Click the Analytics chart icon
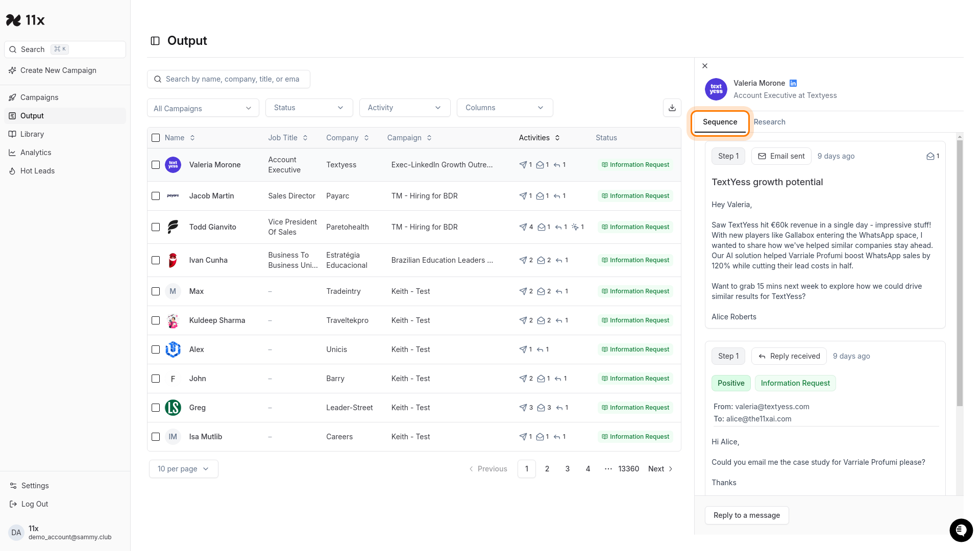Viewport: 980px width, 551px height. point(12,153)
